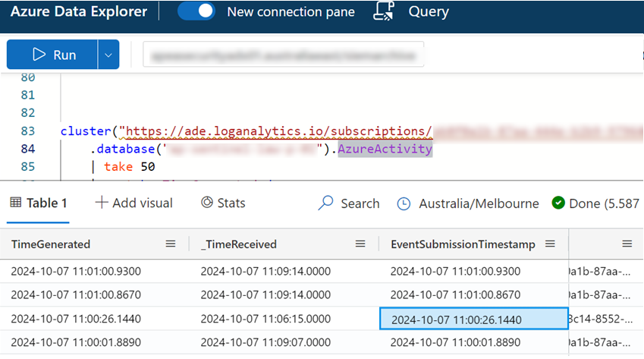Click the magnifier Search icon
This screenshot has height=359, width=644.
click(325, 203)
